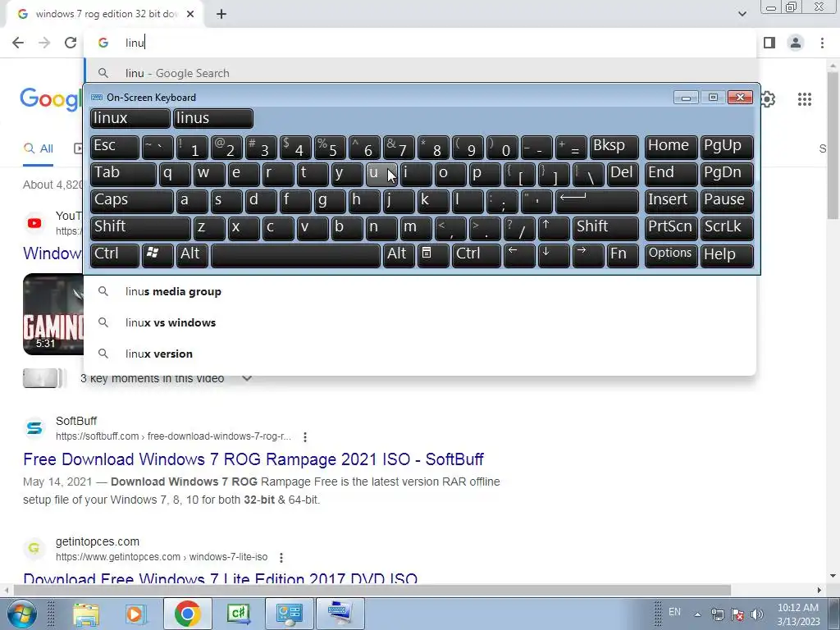The width and height of the screenshot is (840, 630).
Task: Open the tab search chevron in Chrome
Action: pyautogui.click(x=742, y=14)
